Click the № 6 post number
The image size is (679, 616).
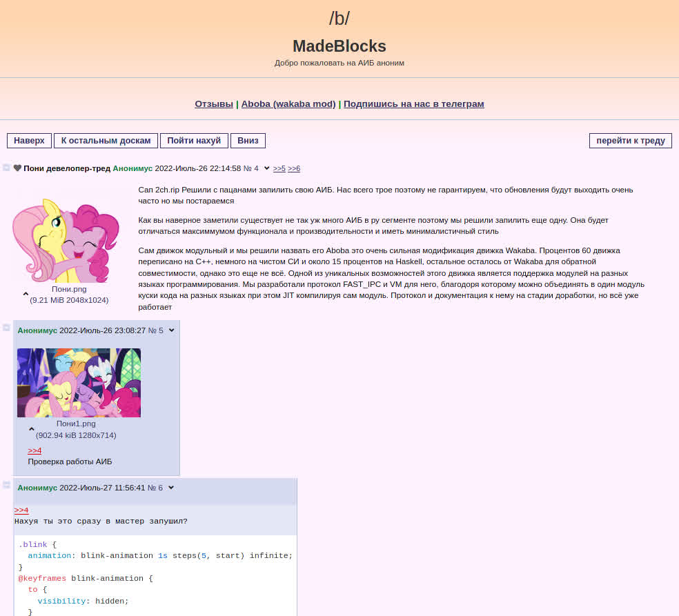[155, 488]
